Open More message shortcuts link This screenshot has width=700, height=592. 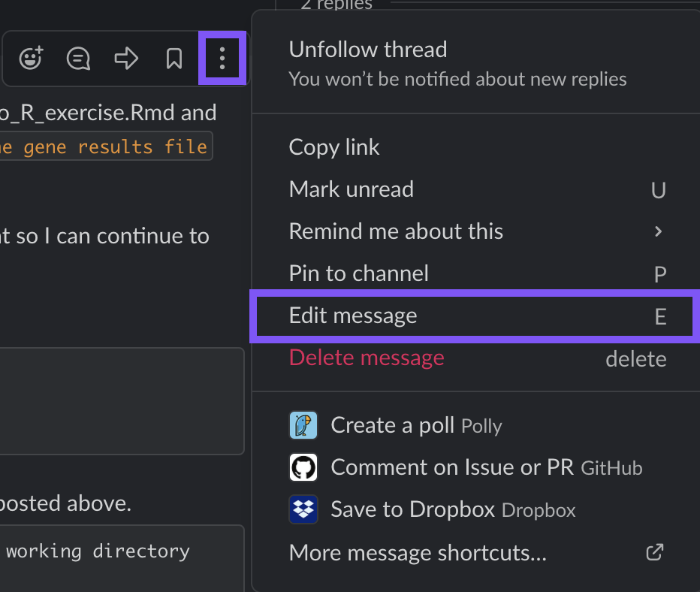(418, 553)
